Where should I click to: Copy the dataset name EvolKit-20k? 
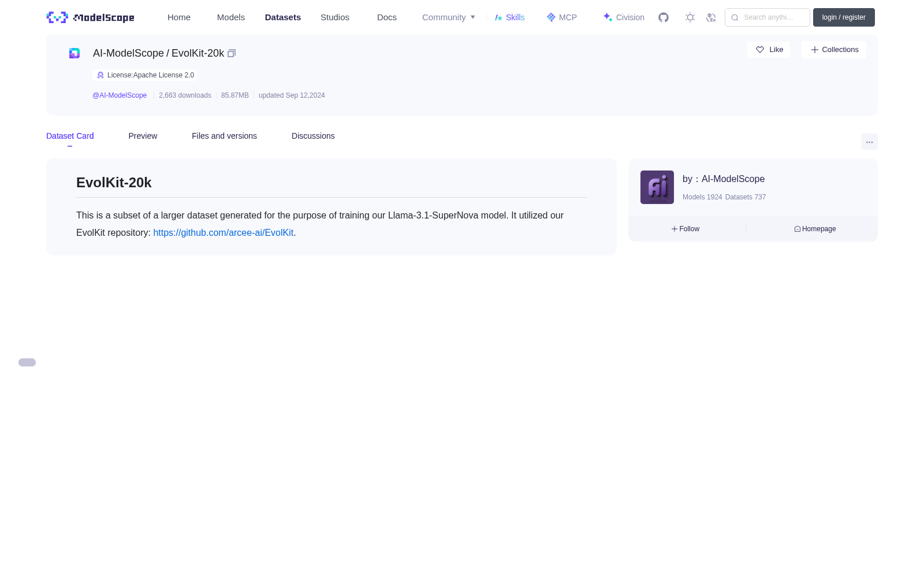232,53
